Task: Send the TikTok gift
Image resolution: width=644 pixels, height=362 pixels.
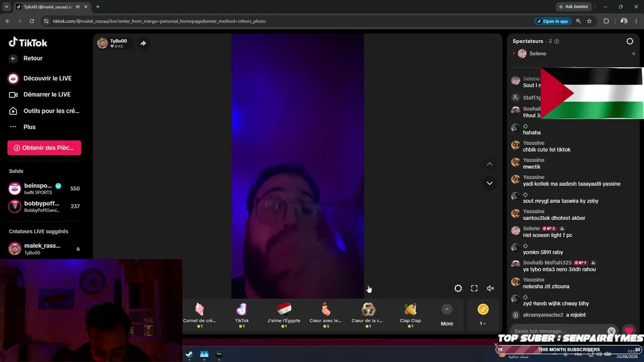Action: tap(242, 315)
